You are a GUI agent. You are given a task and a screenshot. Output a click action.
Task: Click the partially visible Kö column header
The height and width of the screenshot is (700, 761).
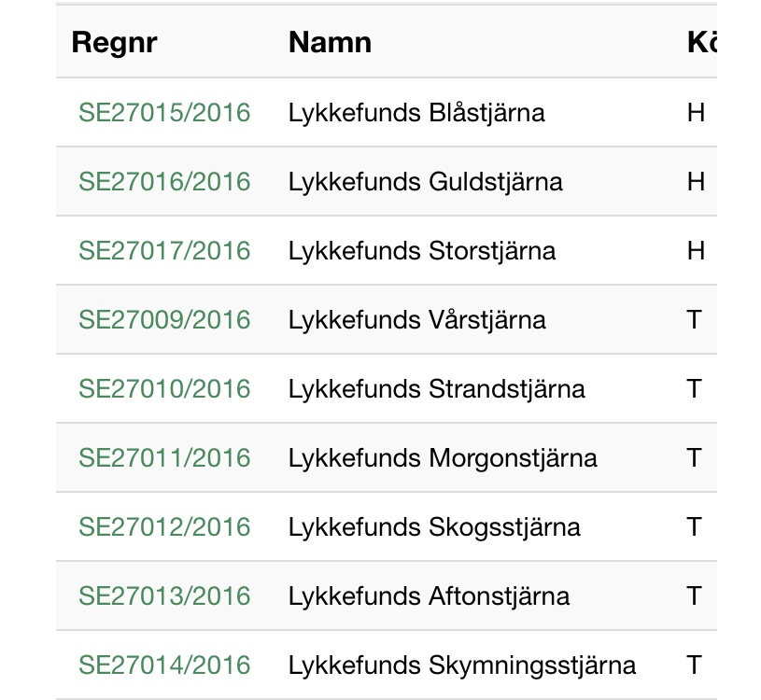(701, 42)
